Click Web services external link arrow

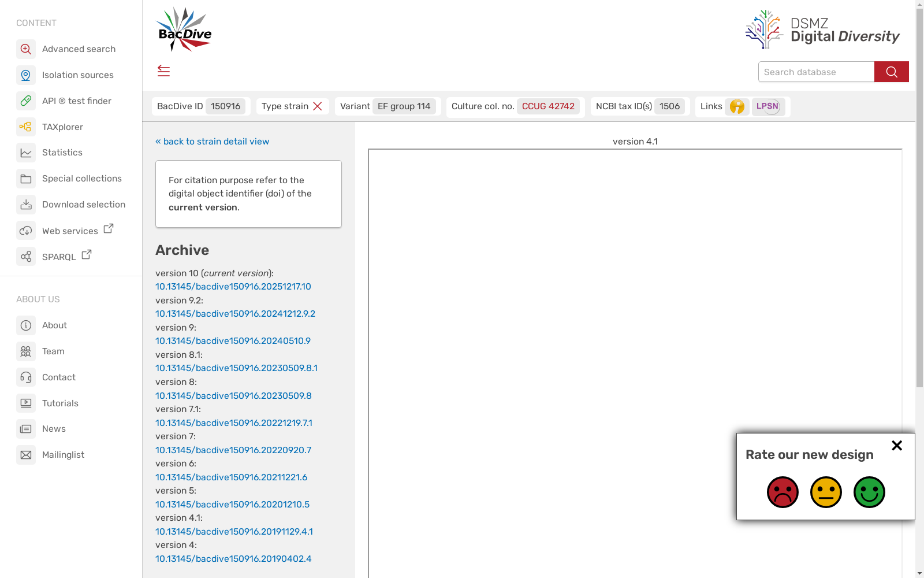109,229
